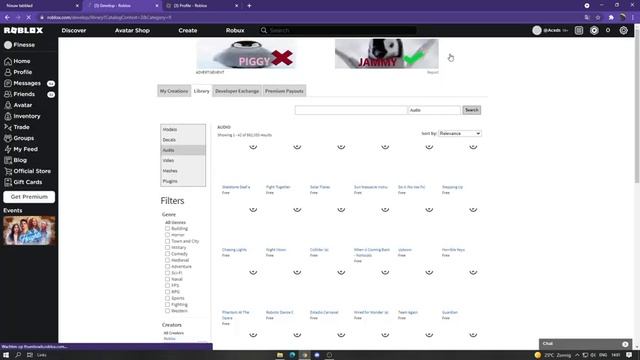This screenshot has width=640, height=360.
Task: Check the Sci-Fi genre filter
Action: point(167,273)
